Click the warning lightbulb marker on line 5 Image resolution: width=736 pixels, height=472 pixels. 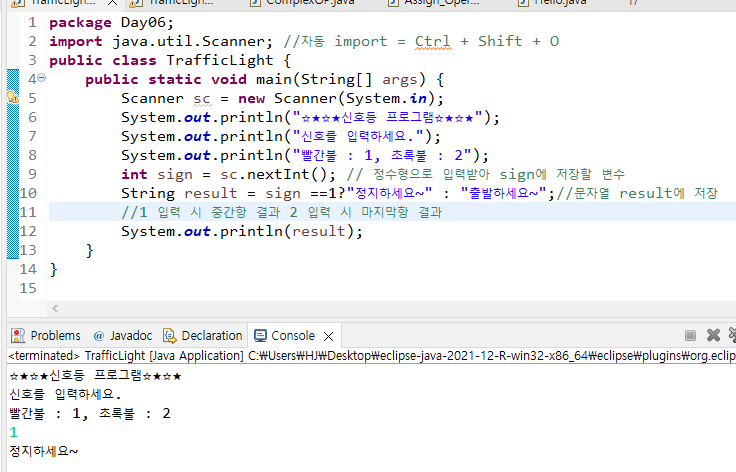(13, 98)
